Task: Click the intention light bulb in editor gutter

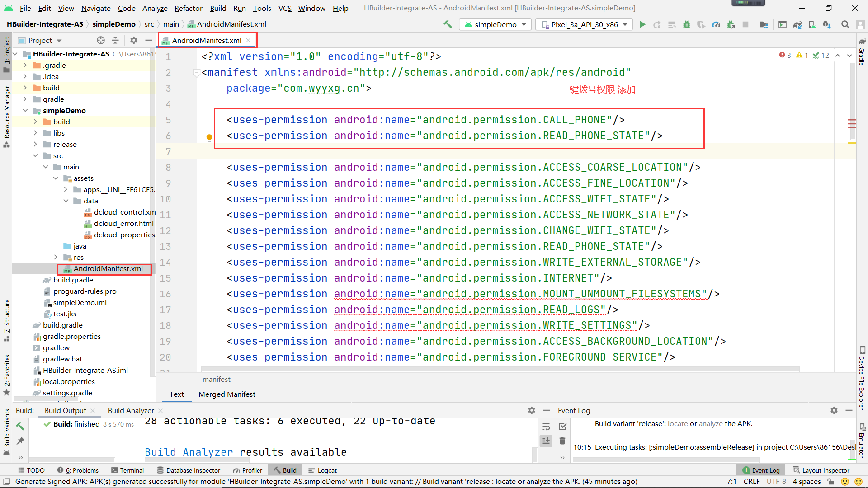Action: (209, 137)
